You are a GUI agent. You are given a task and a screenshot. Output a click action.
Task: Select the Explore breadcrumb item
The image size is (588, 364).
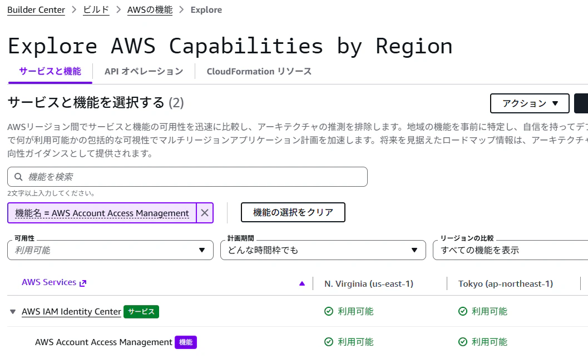[206, 10]
